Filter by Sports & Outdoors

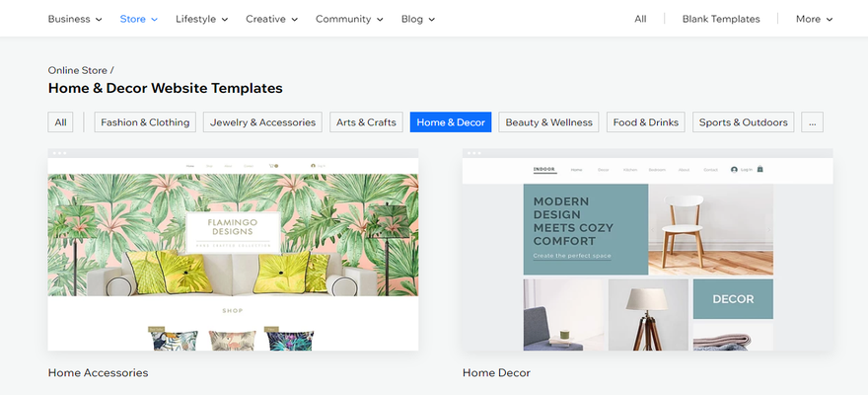pos(744,122)
